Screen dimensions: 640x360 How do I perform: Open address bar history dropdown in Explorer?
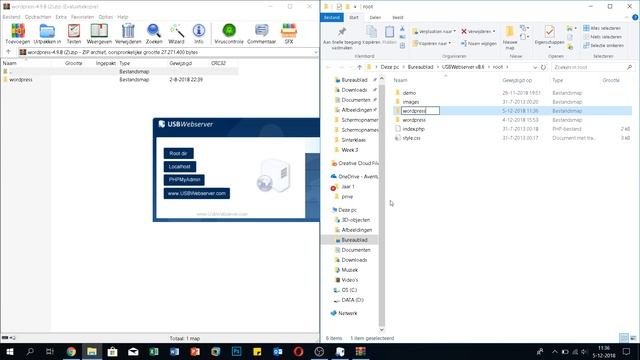(x=535, y=67)
